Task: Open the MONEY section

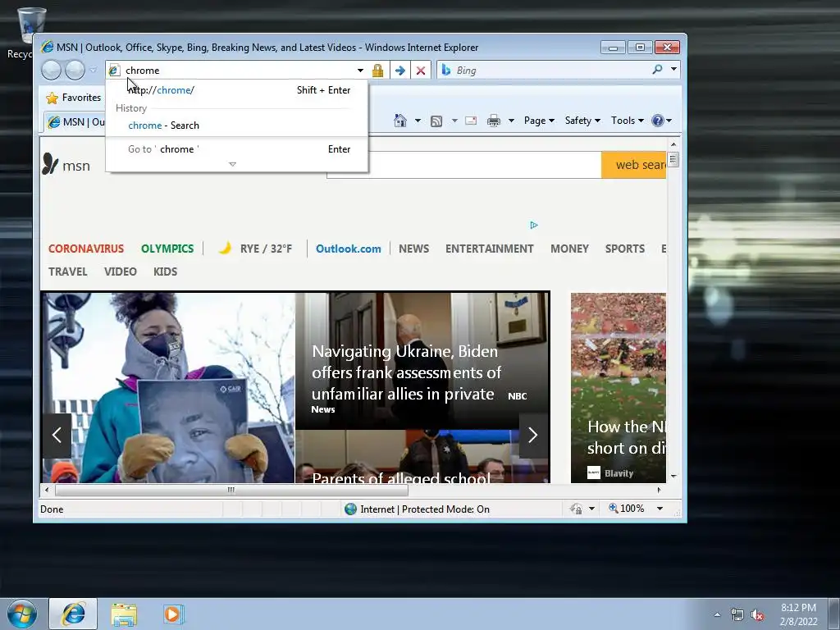Action: pyautogui.click(x=569, y=249)
